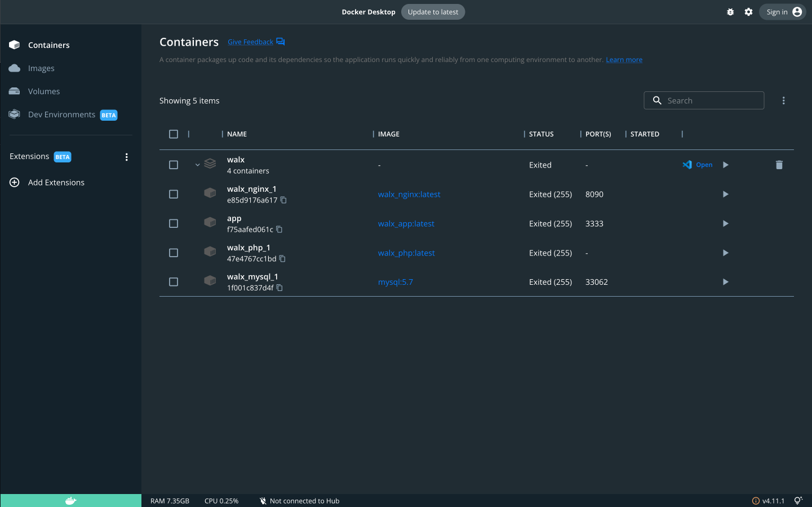Open the Extensions overflow menu
812x507 pixels.
126,157
